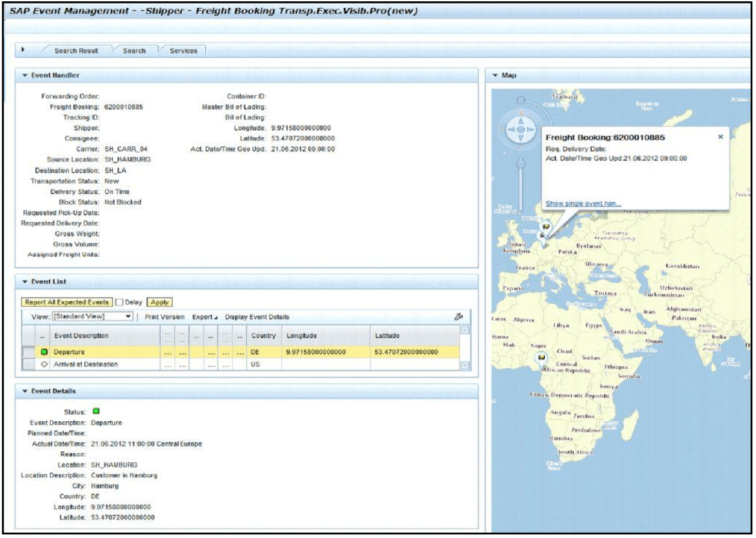The image size is (756, 538).
Task: Click the Freight Booking title in the map popup
Action: [605, 138]
